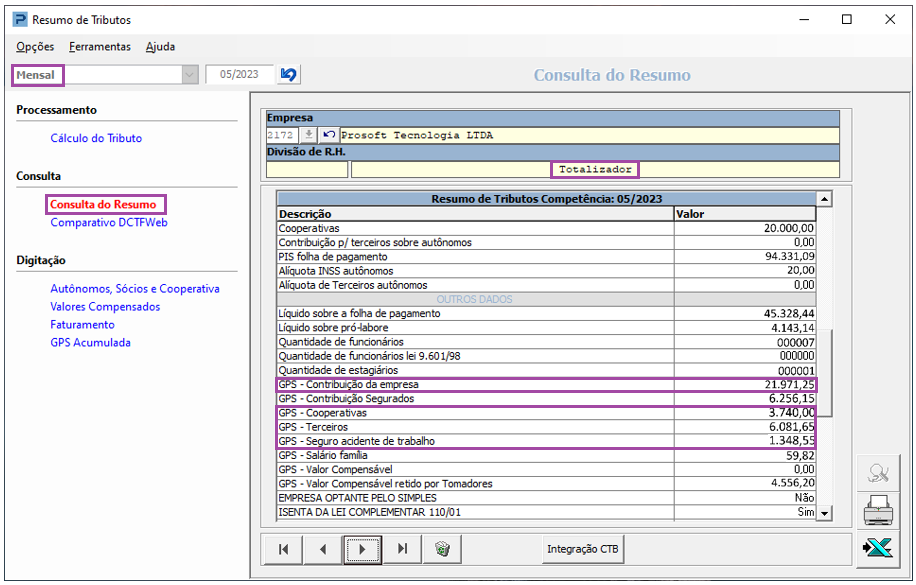Screen dimensions: 916x585
Task: Click the printer icon
Action: (878, 510)
